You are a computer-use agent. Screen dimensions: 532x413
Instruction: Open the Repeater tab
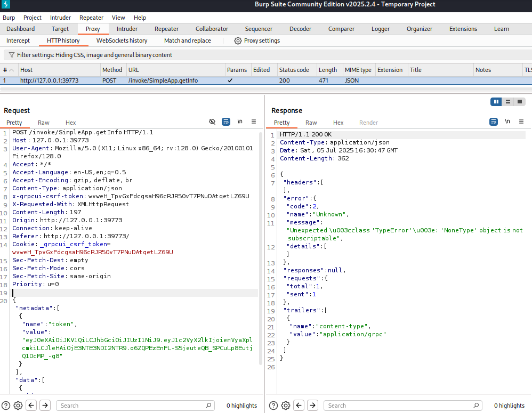click(166, 29)
